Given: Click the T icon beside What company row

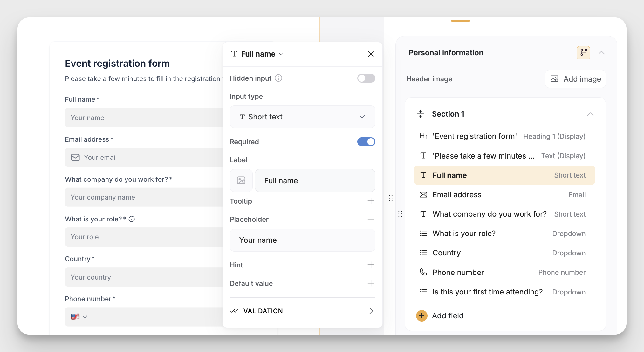Looking at the screenshot, I should click(423, 214).
